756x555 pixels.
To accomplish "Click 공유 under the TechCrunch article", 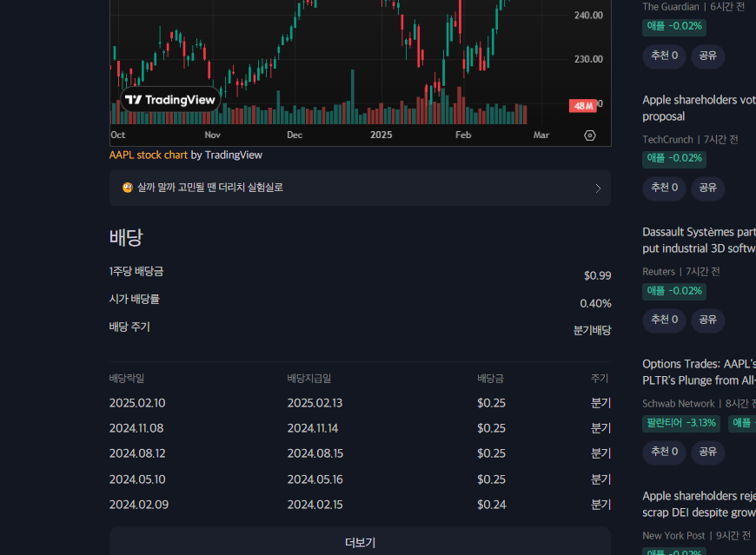I will (708, 188).
